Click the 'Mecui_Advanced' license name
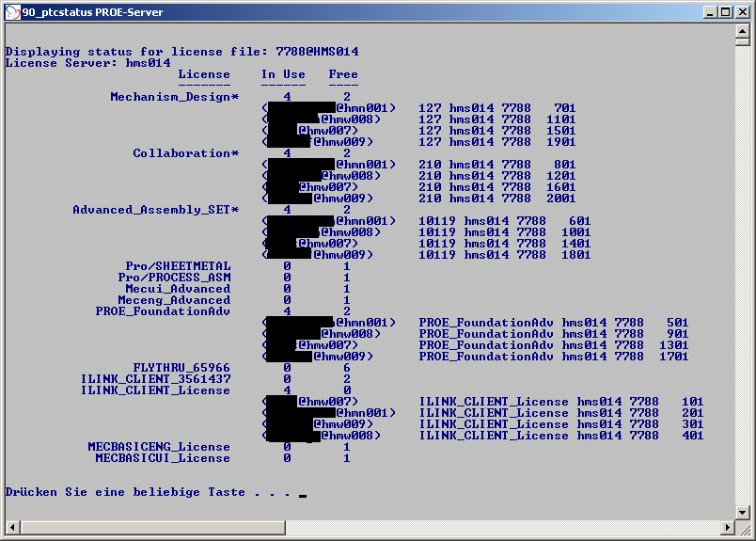The height and width of the screenshot is (541, 756). tap(178, 289)
